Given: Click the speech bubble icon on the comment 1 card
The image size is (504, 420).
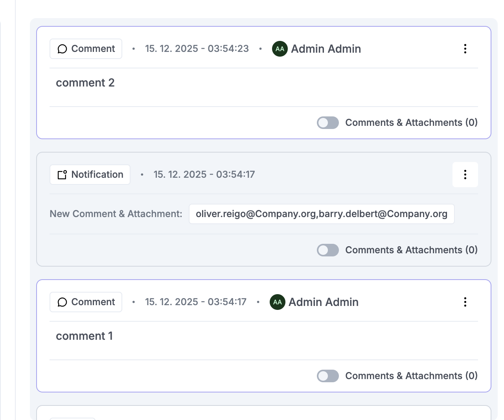Looking at the screenshot, I should click(62, 302).
